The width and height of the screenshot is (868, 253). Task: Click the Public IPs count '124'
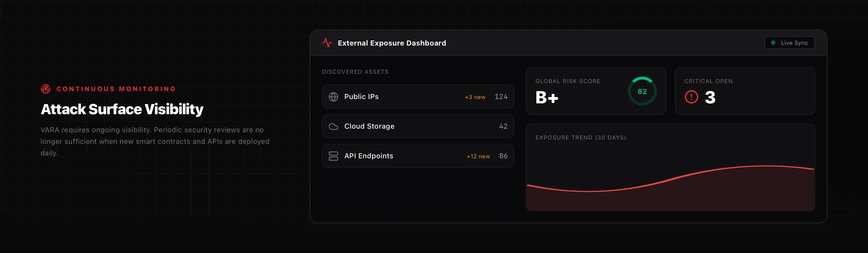pos(501,97)
